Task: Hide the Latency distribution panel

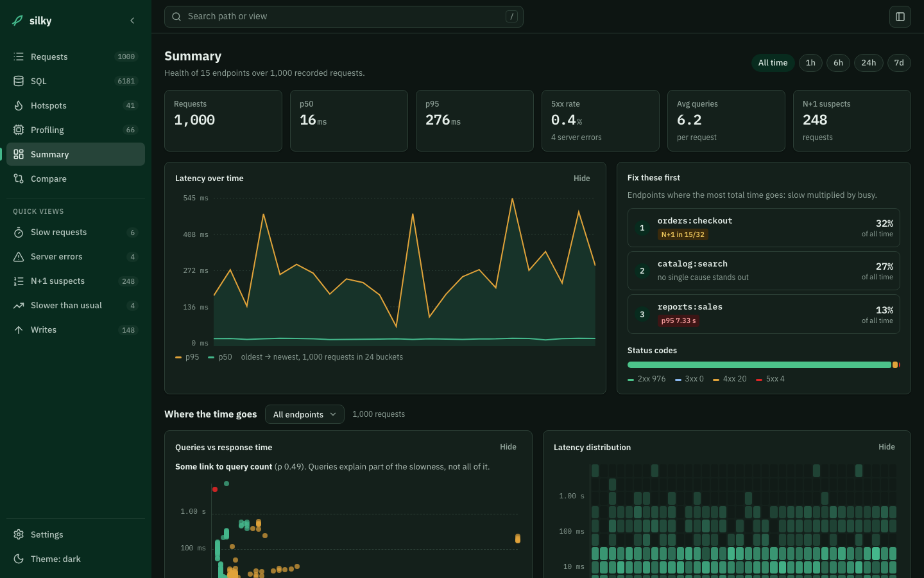Action: (887, 447)
